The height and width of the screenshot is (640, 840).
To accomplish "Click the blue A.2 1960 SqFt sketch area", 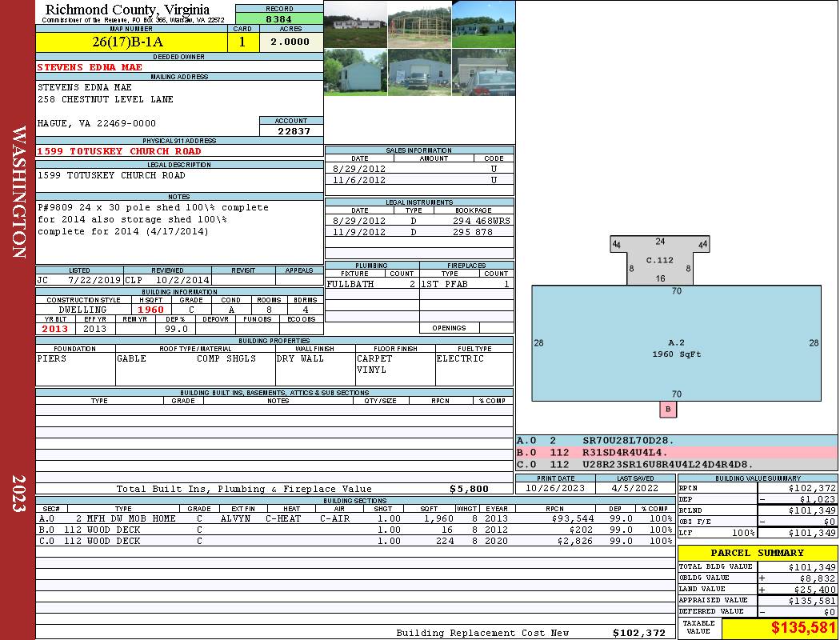I will pyautogui.click(x=676, y=344).
